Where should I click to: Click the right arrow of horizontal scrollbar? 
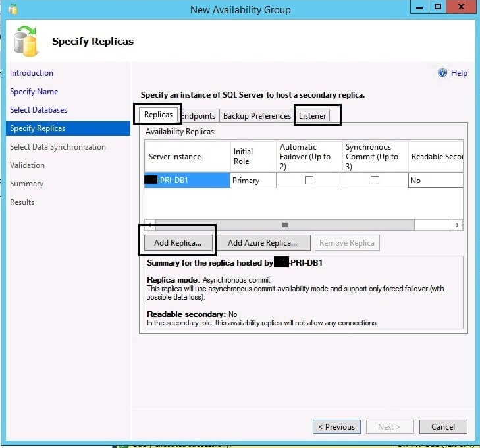coord(457,225)
